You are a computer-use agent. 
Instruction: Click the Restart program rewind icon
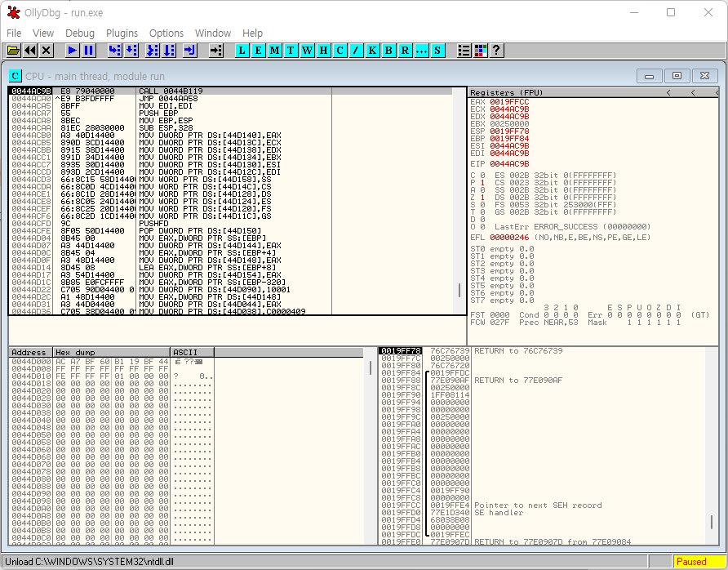(30, 50)
